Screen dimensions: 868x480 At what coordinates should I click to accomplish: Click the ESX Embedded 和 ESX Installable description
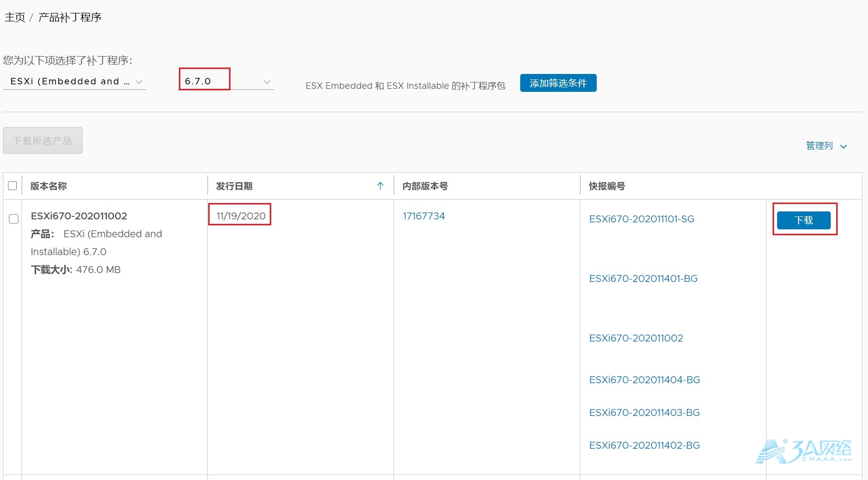click(x=405, y=86)
